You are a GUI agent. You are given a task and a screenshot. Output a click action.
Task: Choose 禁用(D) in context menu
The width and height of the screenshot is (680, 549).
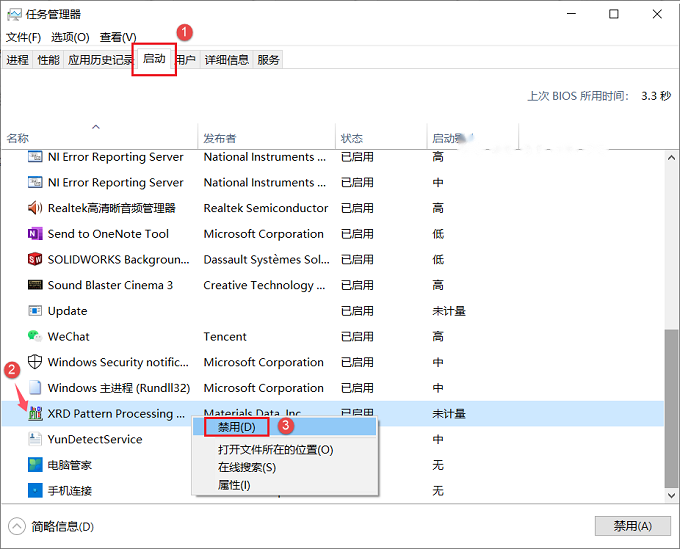284,427
